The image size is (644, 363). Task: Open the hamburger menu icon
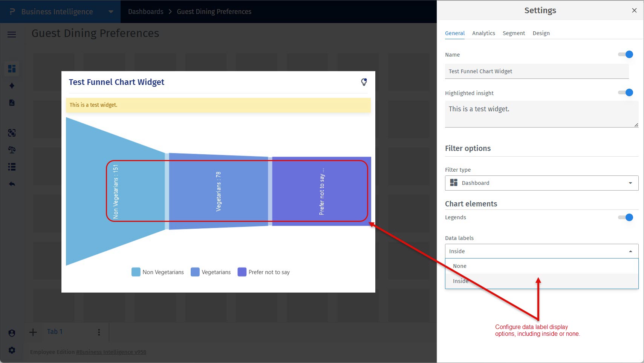tap(12, 35)
